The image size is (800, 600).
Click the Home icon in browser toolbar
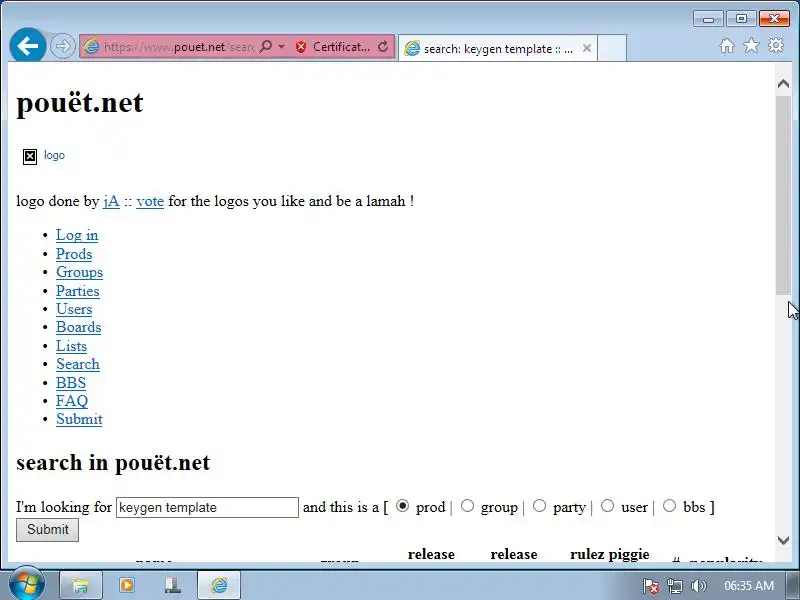point(727,46)
